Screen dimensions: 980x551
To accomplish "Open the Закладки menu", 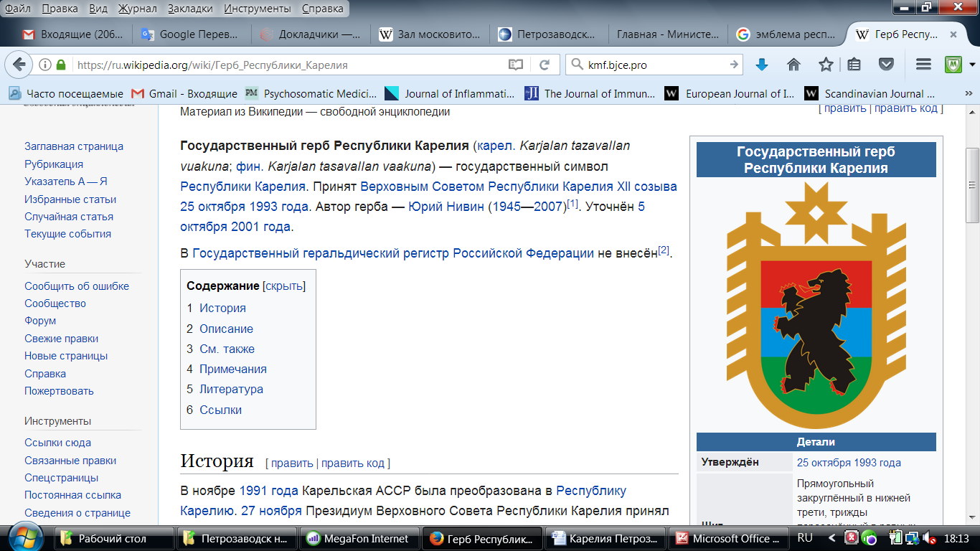I will click(x=191, y=9).
